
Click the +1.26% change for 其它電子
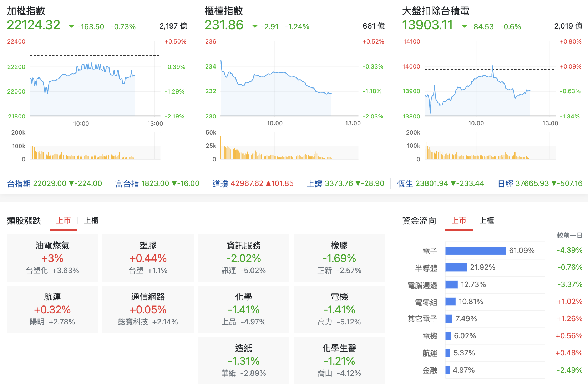coord(569,319)
